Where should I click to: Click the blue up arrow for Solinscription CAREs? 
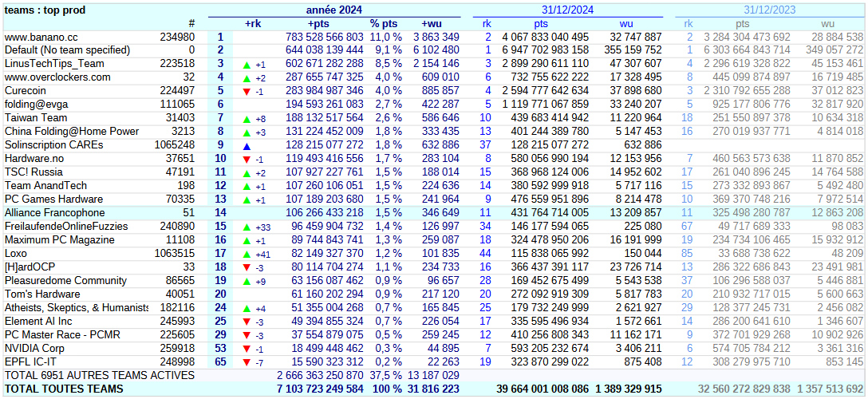point(247,145)
